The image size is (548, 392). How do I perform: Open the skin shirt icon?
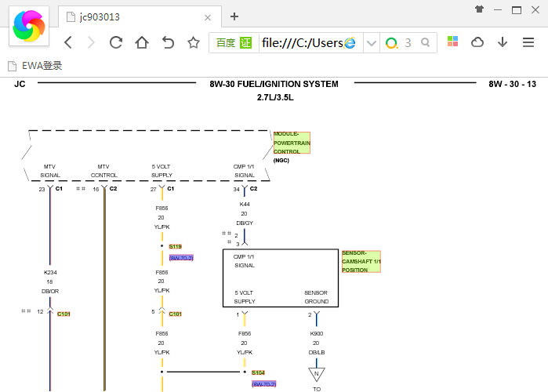pos(480,9)
